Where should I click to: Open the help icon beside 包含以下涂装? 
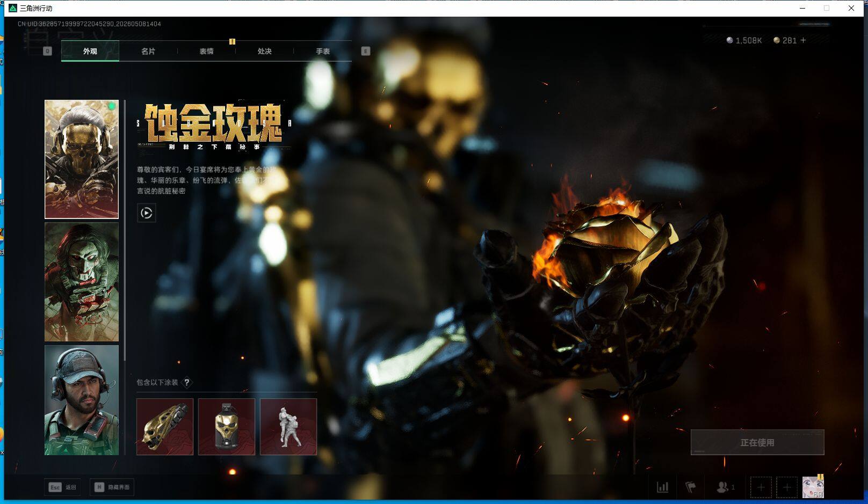(x=186, y=382)
